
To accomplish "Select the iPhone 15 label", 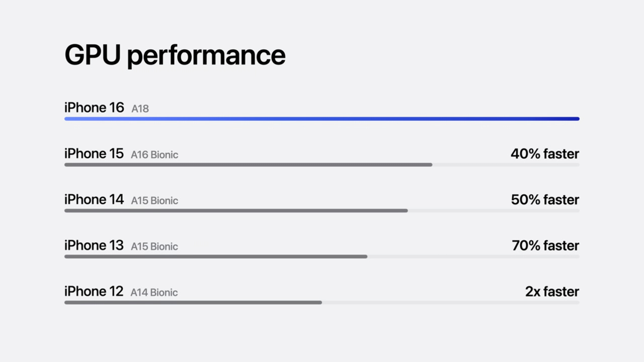I will pos(94,154).
